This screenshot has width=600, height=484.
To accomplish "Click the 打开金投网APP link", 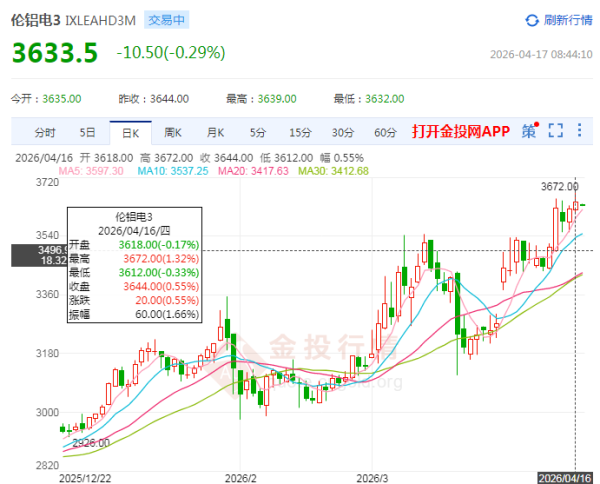I will tap(461, 131).
